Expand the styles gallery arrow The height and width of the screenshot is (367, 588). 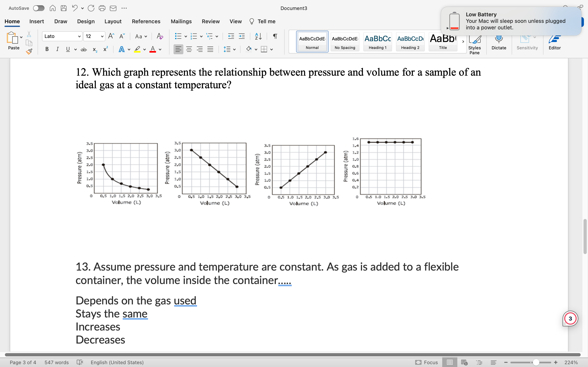tap(463, 42)
